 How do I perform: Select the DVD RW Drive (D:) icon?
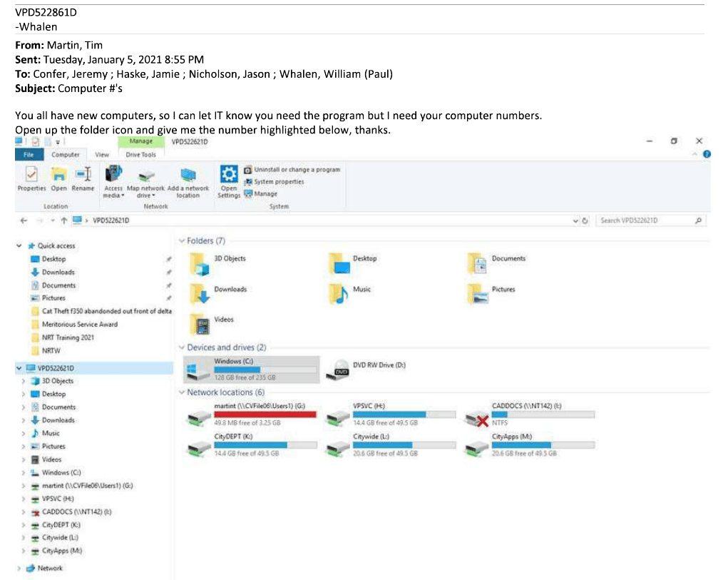pos(341,370)
